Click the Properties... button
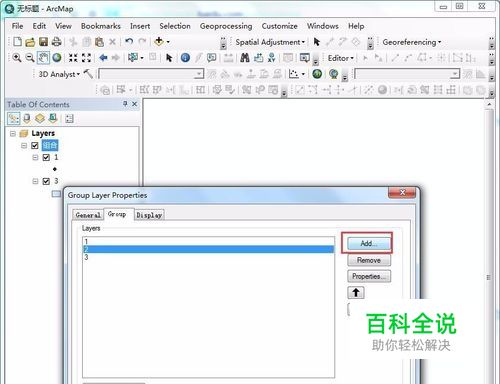500x384 pixels. 369,276
